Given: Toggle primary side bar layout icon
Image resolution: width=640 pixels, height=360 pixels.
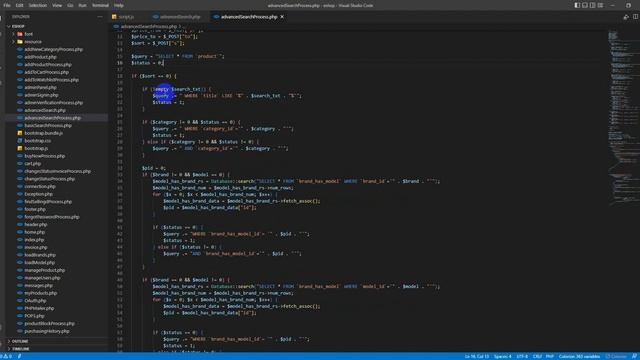Looking at the screenshot, I should coord(577,5).
